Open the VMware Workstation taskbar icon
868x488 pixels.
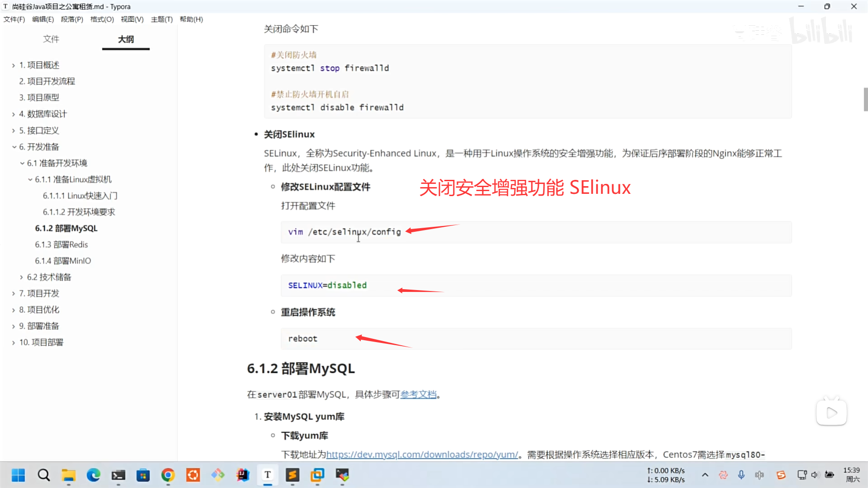click(x=317, y=475)
